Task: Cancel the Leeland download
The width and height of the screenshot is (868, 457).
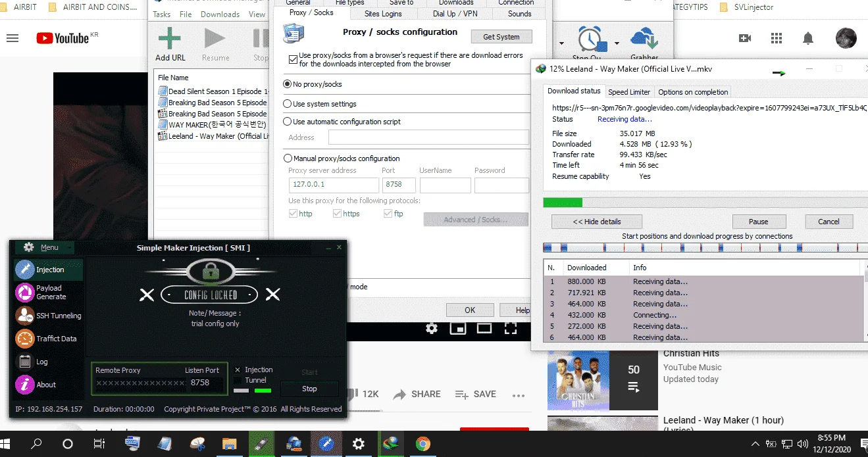Action: [829, 222]
